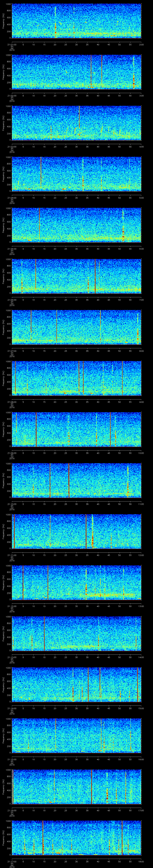Select the 15:00 end time label
This screenshot has height=868, width=153.
pos(141,708)
